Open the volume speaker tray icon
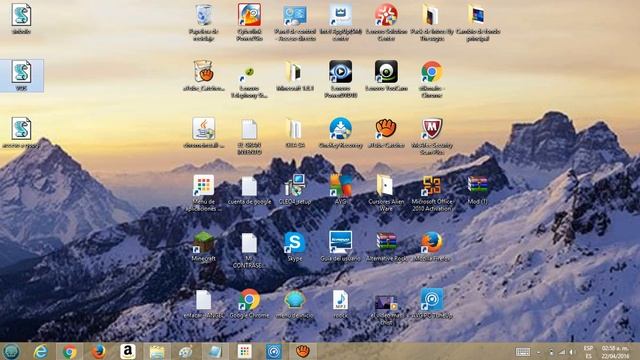This screenshot has width=640, height=360. [572, 352]
